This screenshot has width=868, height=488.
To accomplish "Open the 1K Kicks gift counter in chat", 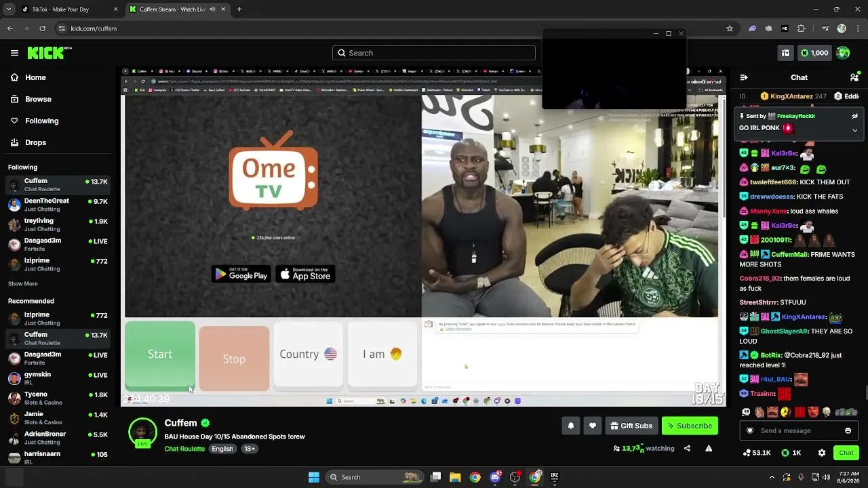I will [x=791, y=453].
